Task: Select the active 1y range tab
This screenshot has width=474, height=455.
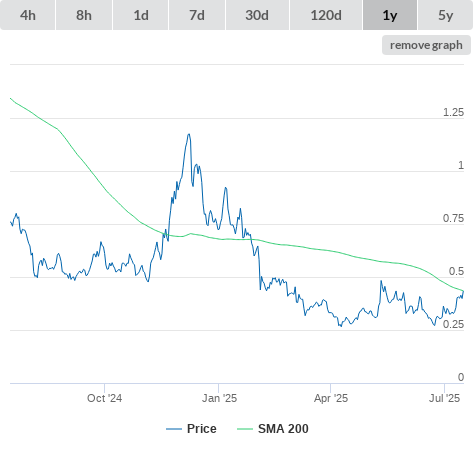Action: pos(390,15)
